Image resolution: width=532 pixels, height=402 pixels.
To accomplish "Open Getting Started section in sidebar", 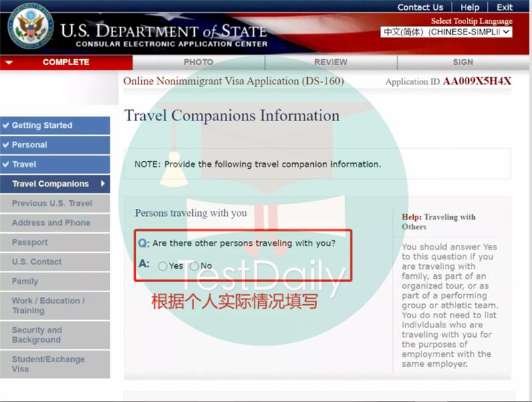I will [x=55, y=125].
